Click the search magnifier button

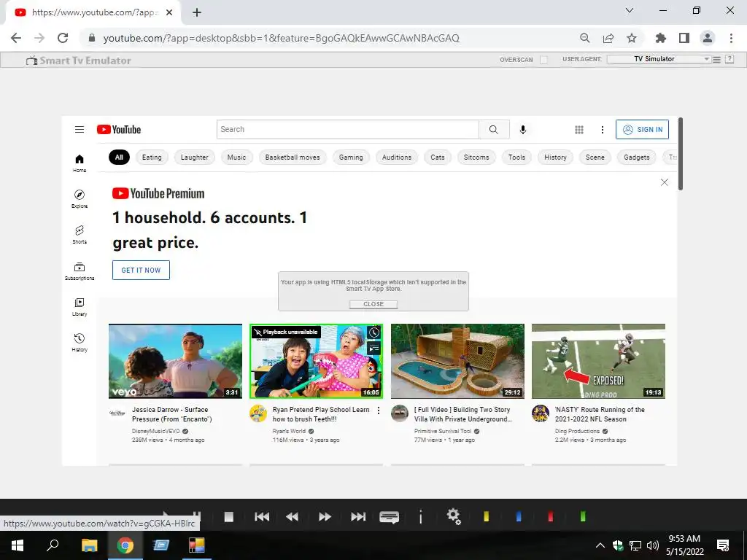click(x=494, y=130)
